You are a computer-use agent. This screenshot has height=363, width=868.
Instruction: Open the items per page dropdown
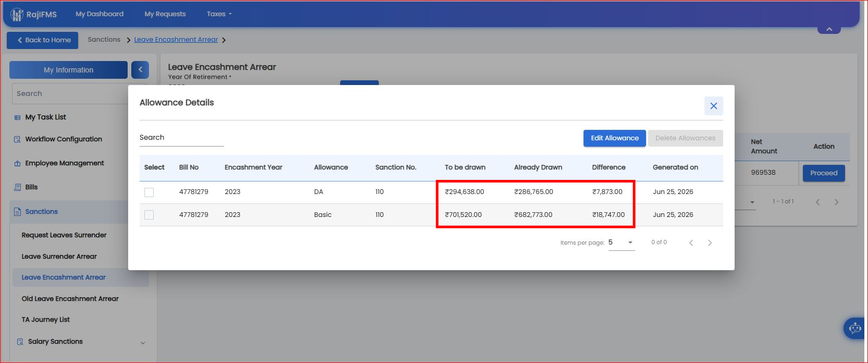click(x=622, y=243)
